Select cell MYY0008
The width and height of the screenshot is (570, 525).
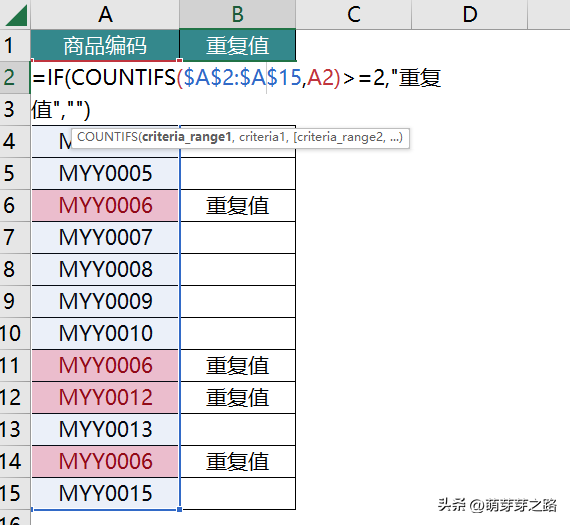click(105, 269)
